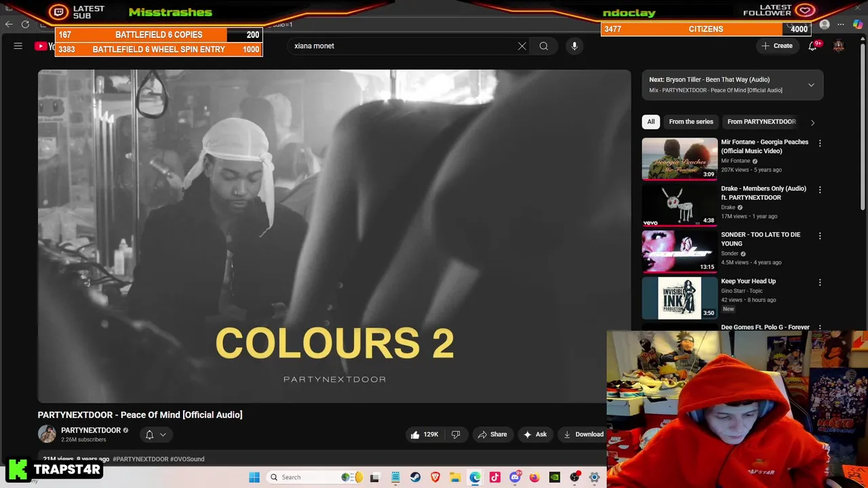Select the 'All' filter chip
868x488 pixels.
tap(651, 121)
